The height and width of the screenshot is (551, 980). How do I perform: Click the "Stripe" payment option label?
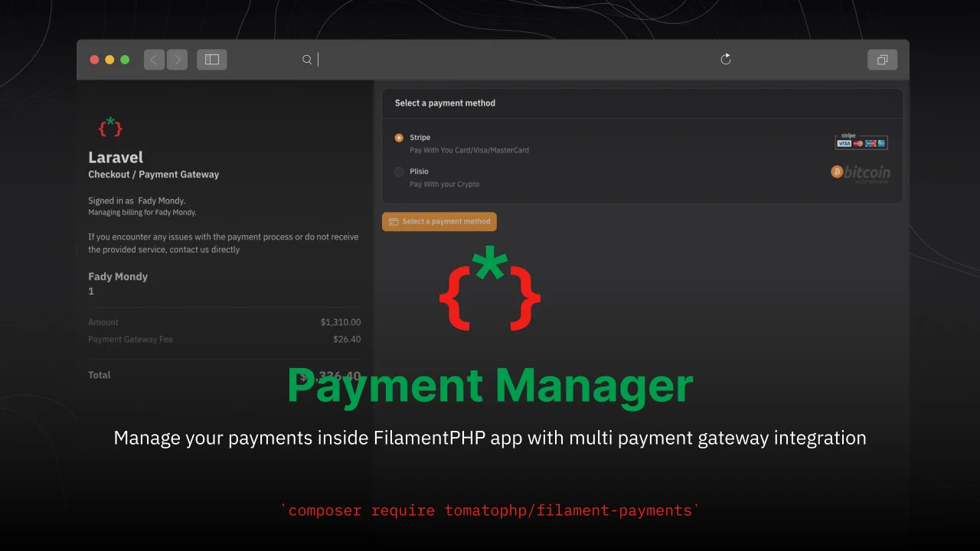coord(420,138)
